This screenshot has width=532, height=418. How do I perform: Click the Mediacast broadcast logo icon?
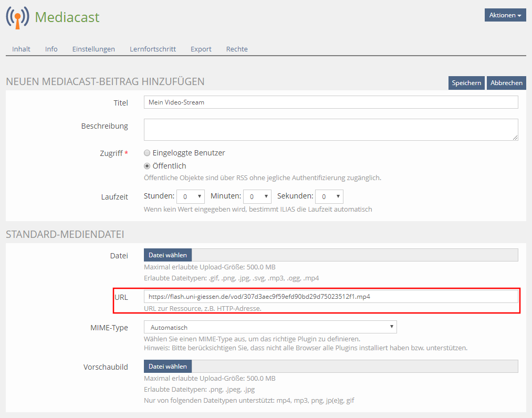pyautogui.click(x=17, y=17)
